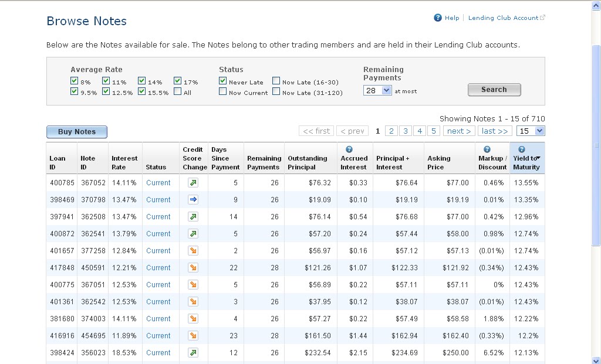The width and height of the screenshot is (601, 364).
Task: Select yield cell 13.55%
Action: (526, 182)
